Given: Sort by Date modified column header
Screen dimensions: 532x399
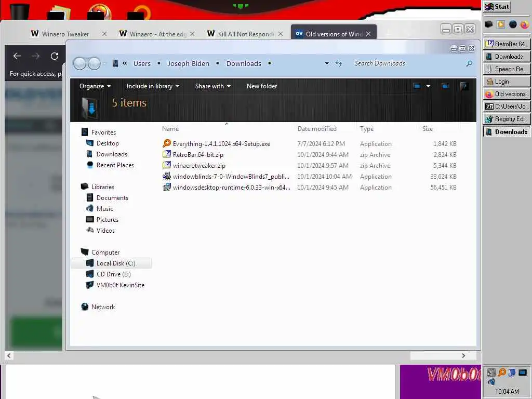Looking at the screenshot, I should click(317, 129).
